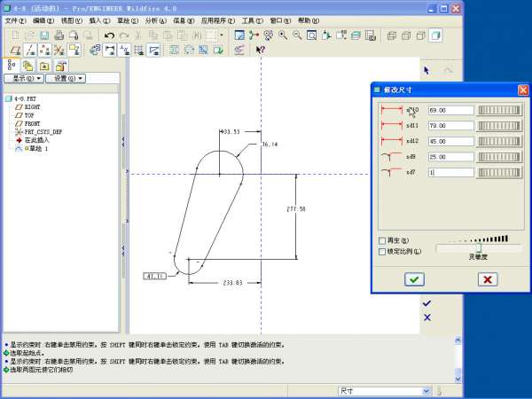This screenshot has height=399, width=532.
Task: Click the sd9 value field 25.00
Action: 451,157
